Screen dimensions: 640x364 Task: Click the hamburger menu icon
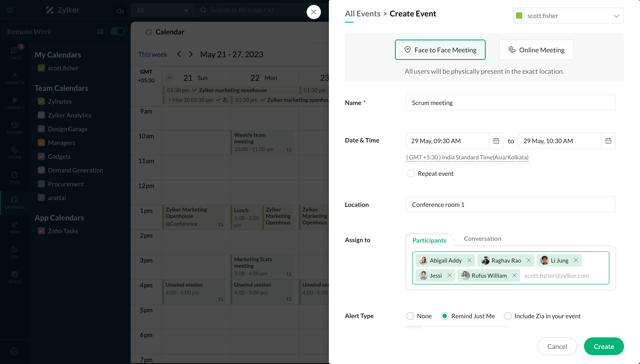[10, 10]
